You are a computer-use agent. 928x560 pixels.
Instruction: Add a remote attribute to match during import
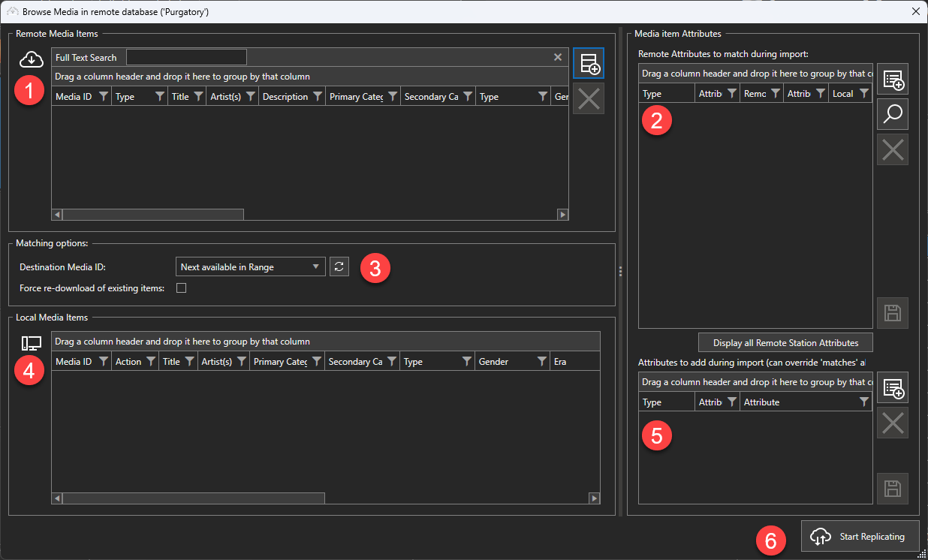(x=893, y=79)
